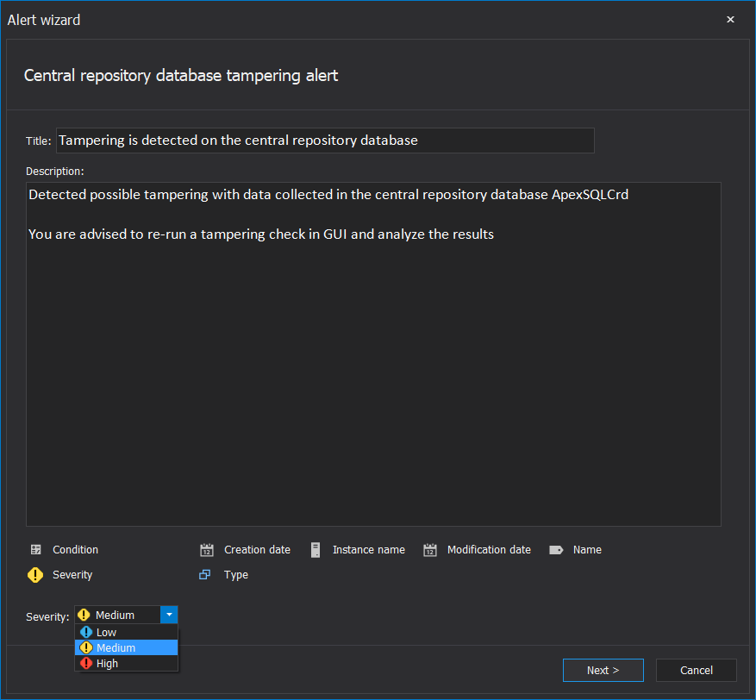
Task: Click inside the Description text area
Action: pyautogui.click(x=373, y=353)
